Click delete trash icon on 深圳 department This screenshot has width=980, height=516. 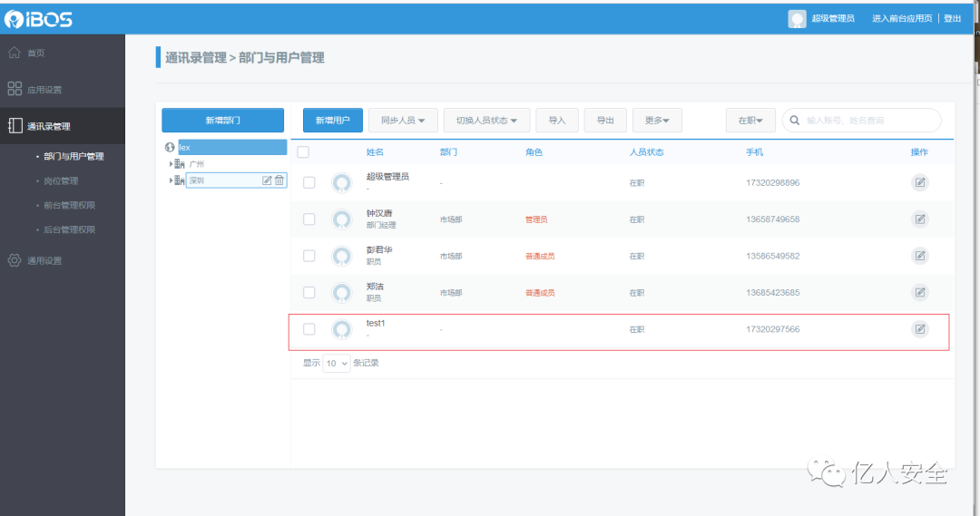(279, 180)
